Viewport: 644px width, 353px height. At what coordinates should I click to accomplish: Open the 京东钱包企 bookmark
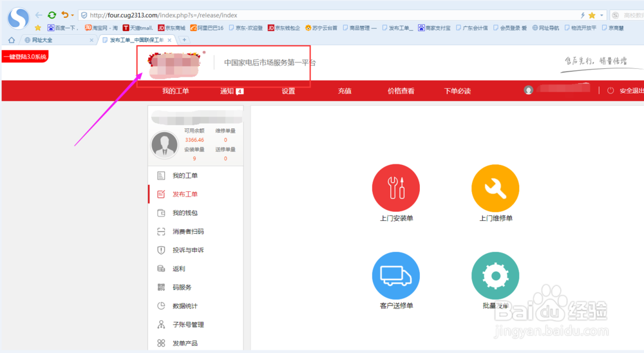284,28
